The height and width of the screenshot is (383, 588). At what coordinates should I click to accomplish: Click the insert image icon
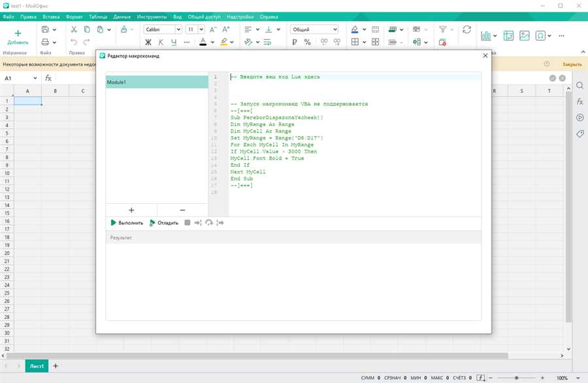524,36
